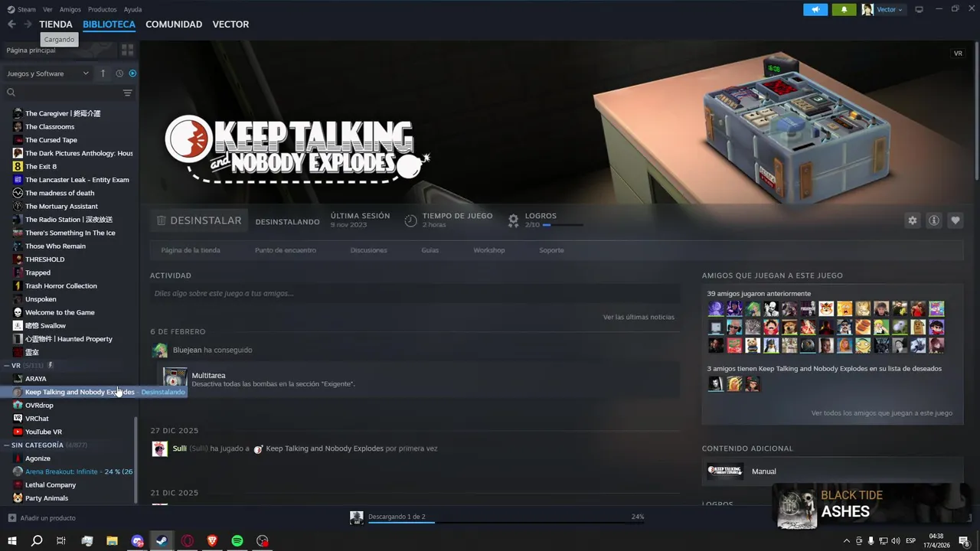Click activity input 'Diles algo sobre este juego'
The height and width of the screenshot is (551, 980).
pyautogui.click(x=415, y=293)
